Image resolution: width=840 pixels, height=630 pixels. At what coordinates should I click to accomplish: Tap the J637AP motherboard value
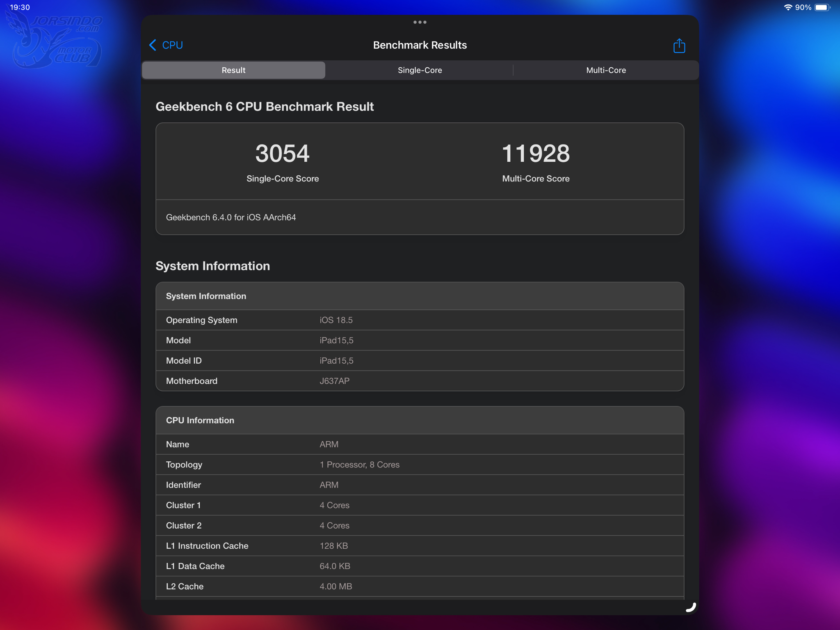(x=334, y=381)
